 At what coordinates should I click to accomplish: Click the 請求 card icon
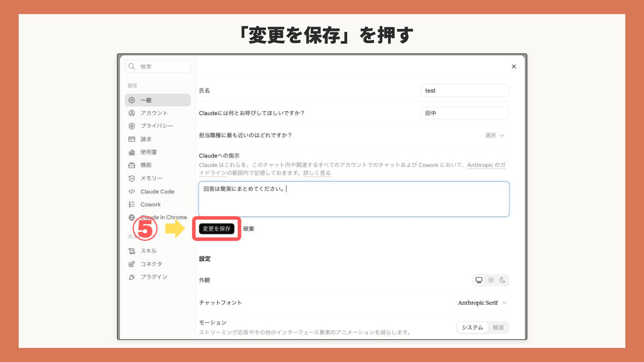tap(132, 139)
